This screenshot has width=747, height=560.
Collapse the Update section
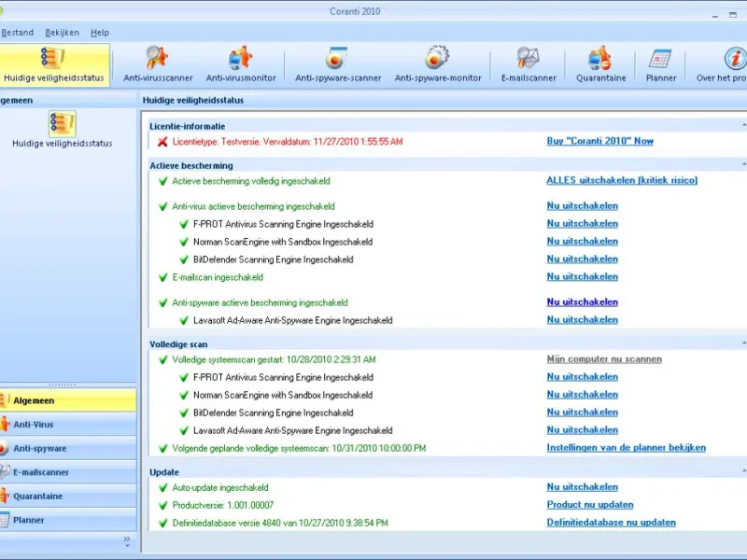[x=743, y=471]
